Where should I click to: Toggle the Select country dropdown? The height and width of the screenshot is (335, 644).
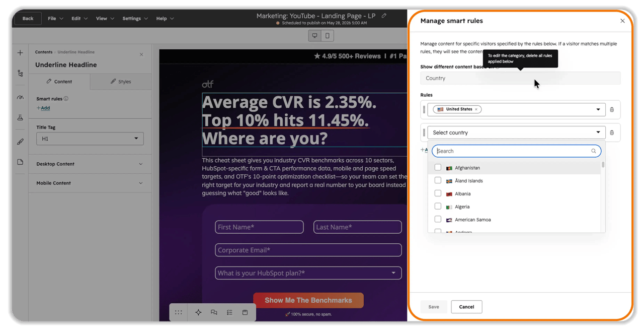pos(516,132)
